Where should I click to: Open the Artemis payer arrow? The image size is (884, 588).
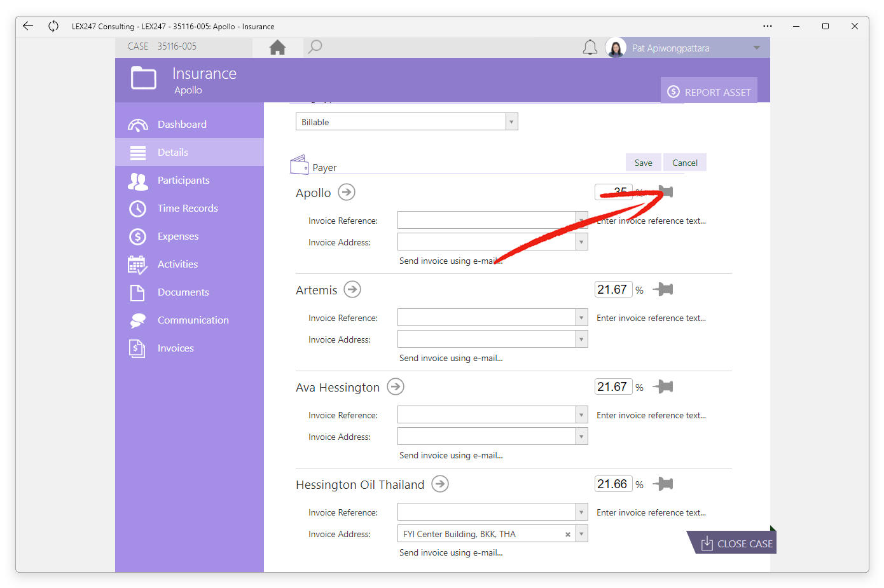(x=352, y=289)
